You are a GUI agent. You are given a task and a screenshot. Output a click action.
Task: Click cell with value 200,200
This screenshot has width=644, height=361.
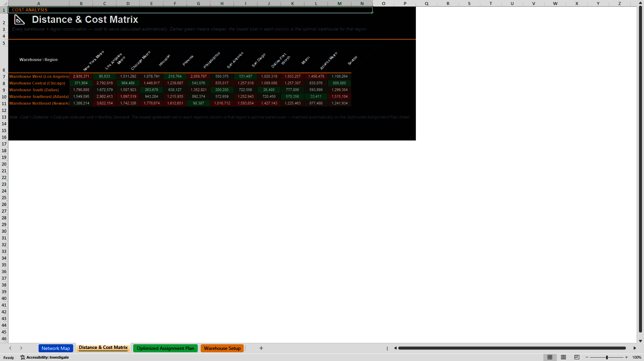tap(222, 90)
